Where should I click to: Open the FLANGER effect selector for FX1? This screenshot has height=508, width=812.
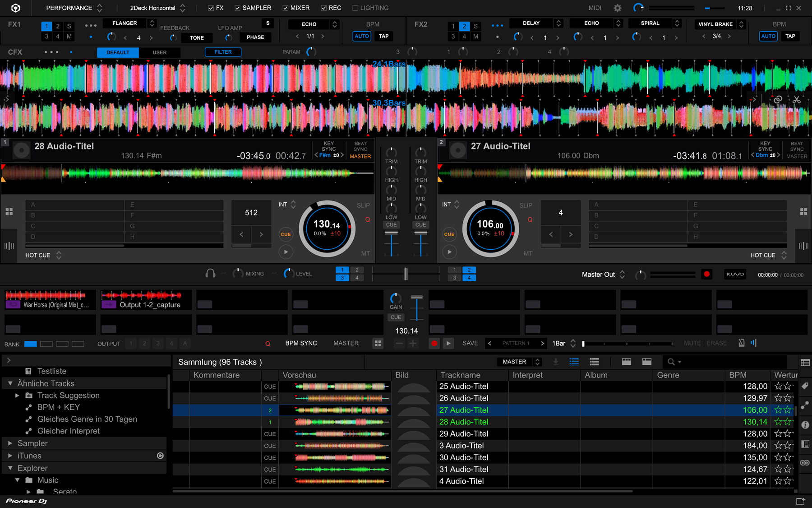click(125, 23)
